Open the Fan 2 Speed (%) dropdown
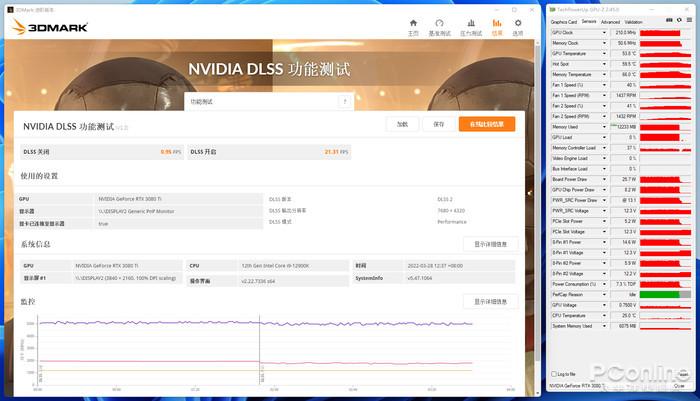This screenshot has height=401, width=700. coord(604,106)
